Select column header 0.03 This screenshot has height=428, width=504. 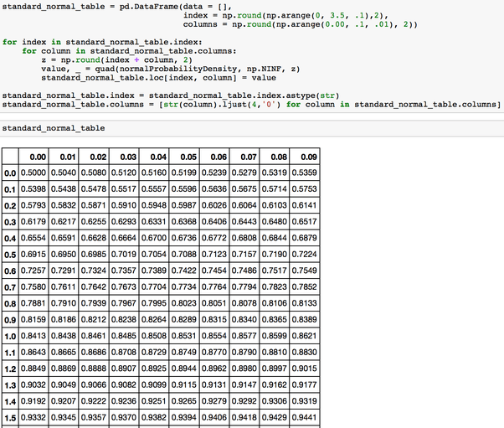pos(124,157)
